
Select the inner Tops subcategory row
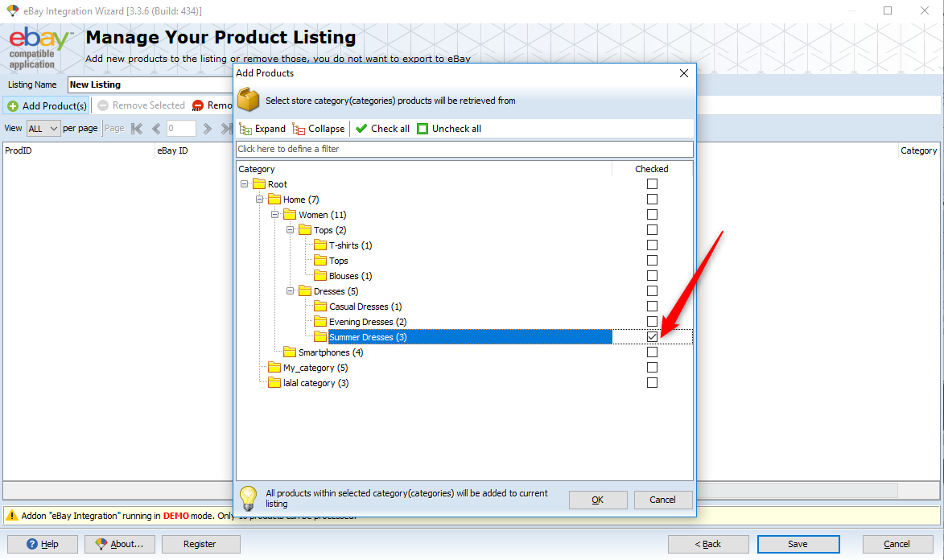(464, 261)
